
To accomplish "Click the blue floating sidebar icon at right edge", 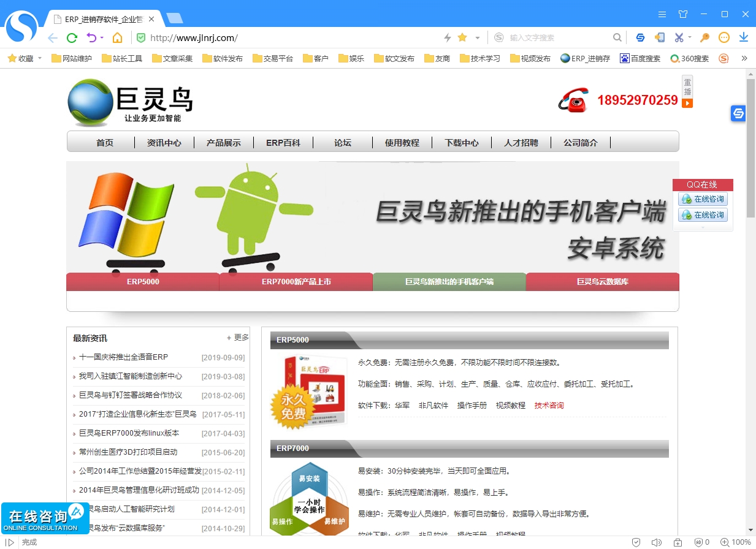I will coord(738,113).
